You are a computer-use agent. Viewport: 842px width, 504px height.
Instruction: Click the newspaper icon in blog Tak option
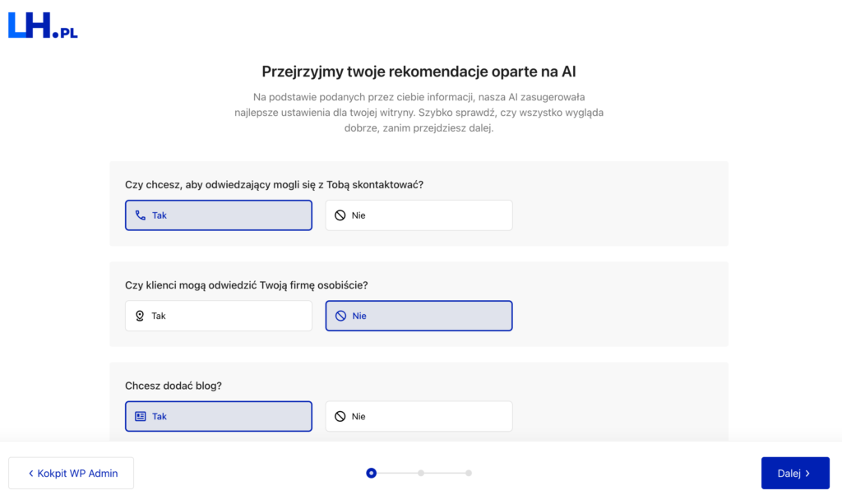(x=141, y=416)
